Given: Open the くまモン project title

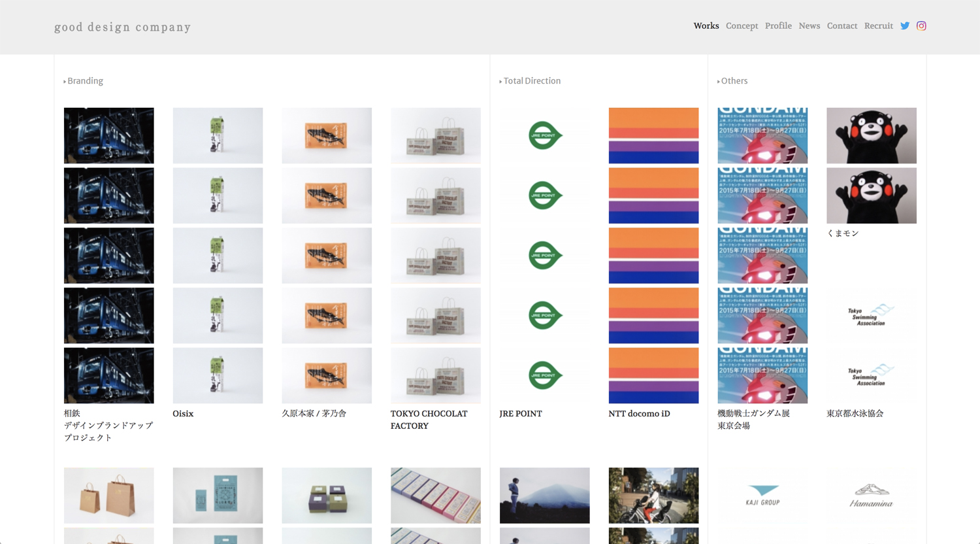Looking at the screenshot, I should 843,233.
